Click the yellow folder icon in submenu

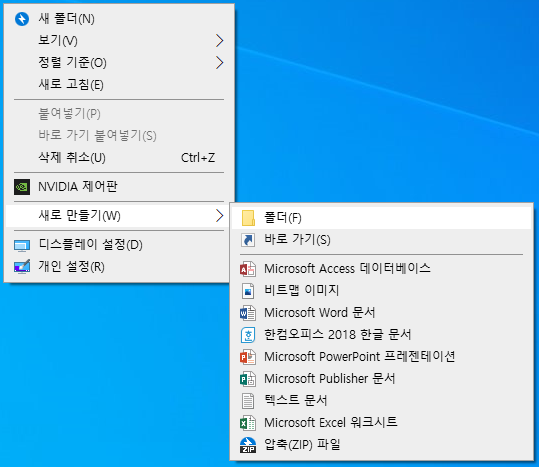pos(248,218)
